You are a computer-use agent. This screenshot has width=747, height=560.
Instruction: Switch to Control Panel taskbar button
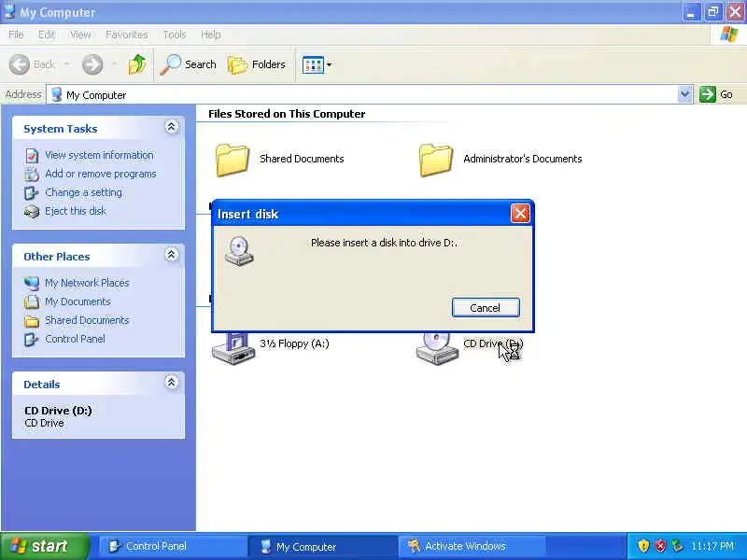172,546
